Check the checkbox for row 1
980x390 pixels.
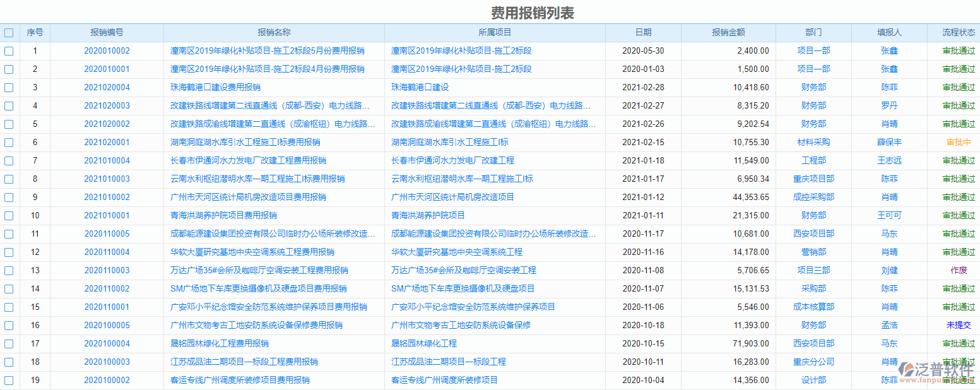click(x=9, y=50)
